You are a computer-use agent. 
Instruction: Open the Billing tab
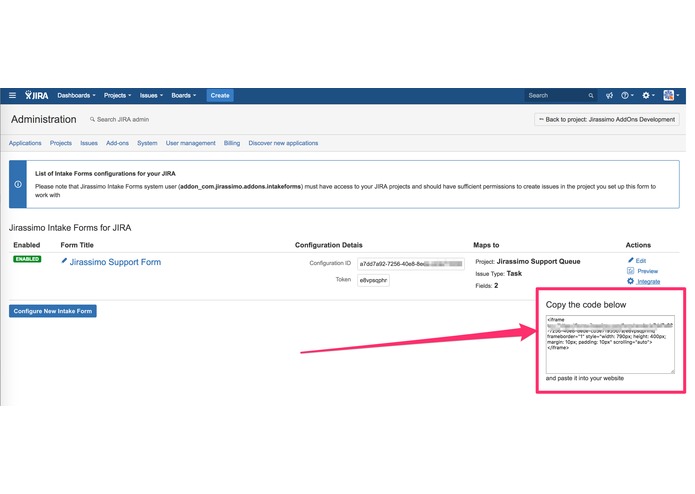(x=232, y=143)
